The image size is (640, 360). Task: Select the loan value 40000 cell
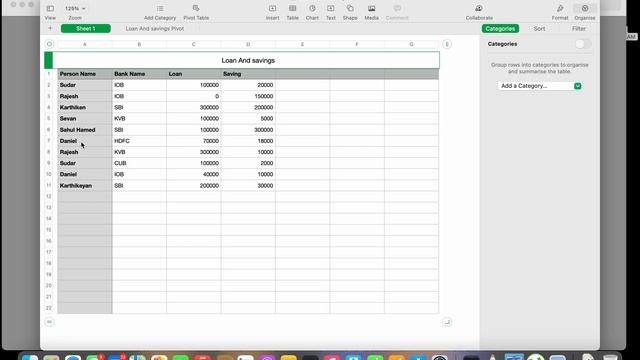(x=193, y=174)
